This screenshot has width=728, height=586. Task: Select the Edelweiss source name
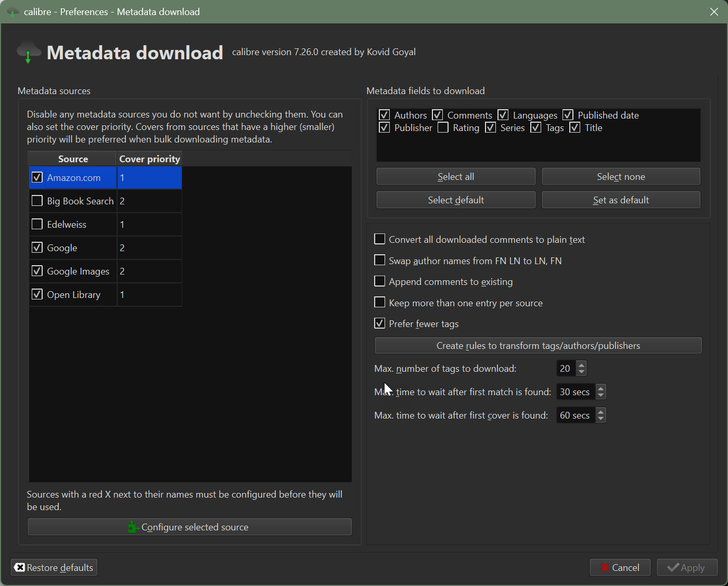(x=67, y=224)
